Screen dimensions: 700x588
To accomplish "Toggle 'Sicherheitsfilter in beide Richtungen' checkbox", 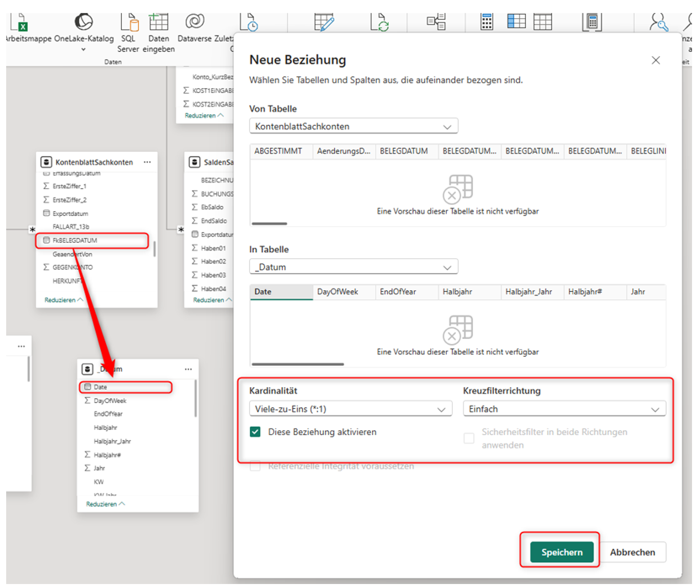I will click(469, 438).
